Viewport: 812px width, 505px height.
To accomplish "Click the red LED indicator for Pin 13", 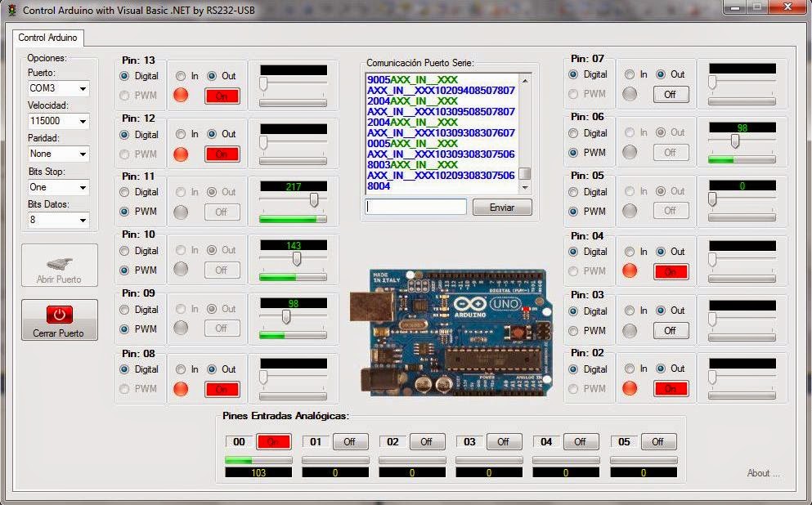I will pyautogui.click(x=181, y=96).
